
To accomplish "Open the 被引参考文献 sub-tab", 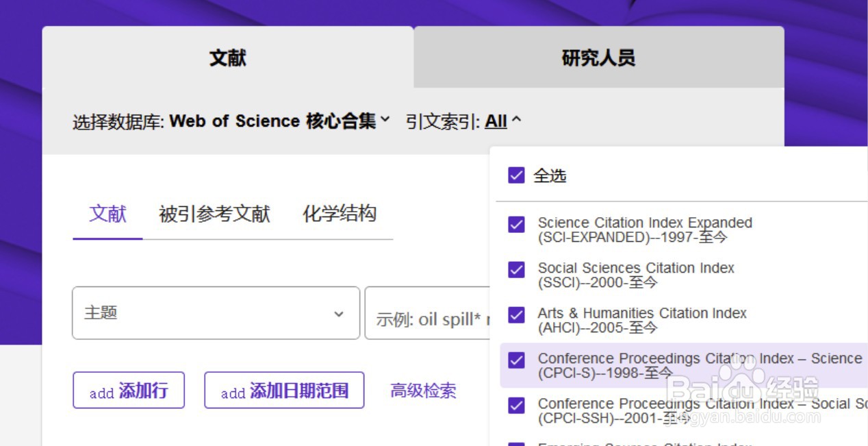I will pyautogui.click(x=214, y=214).
